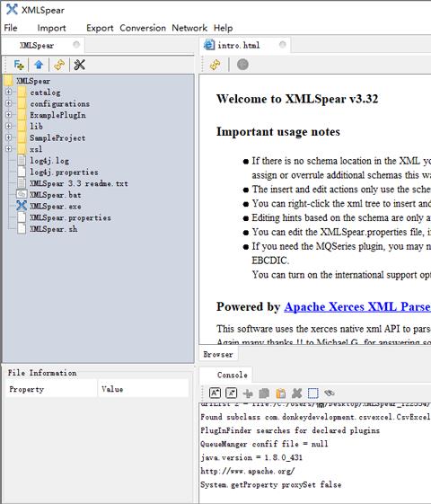Click the grey cut icon in console toolbar

coord(248,393)
